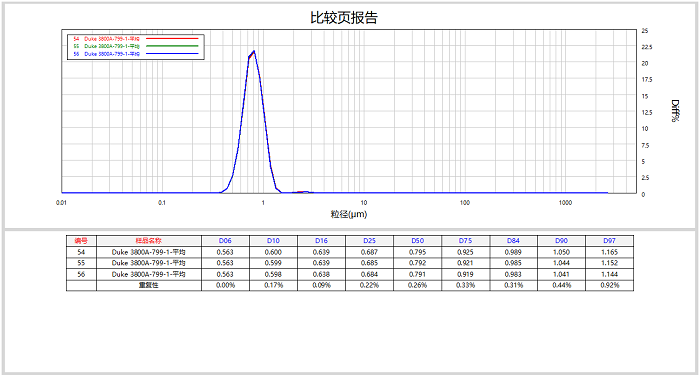Image resolution: width=700 pixels, height=376 pixels.
Task: Select the blue legend entry numbered 56
Action: [x=107, y=54]
